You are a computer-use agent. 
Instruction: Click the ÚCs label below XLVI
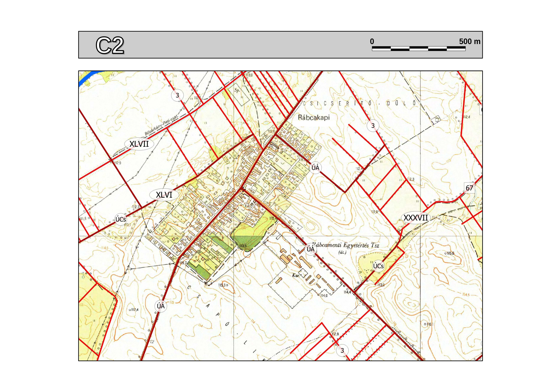click(120, 219)
